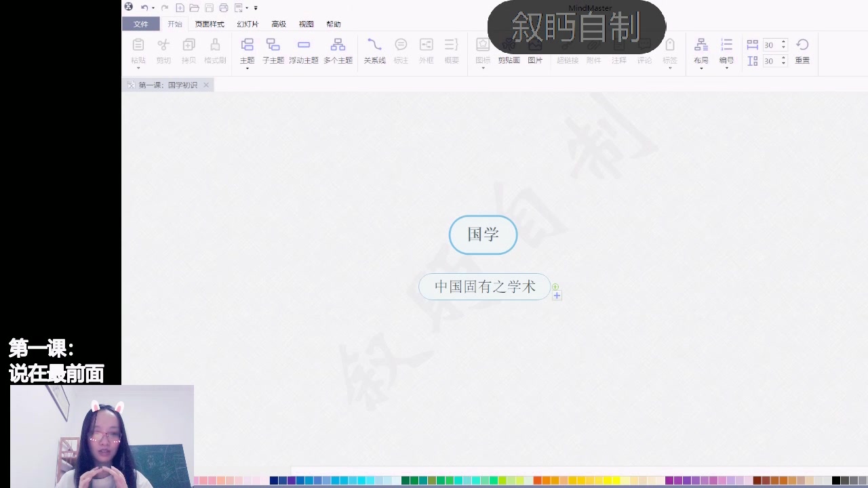Click the 外框 boundary icon
The width and height of the screenshot is (868, 488).
pos(426,45)
